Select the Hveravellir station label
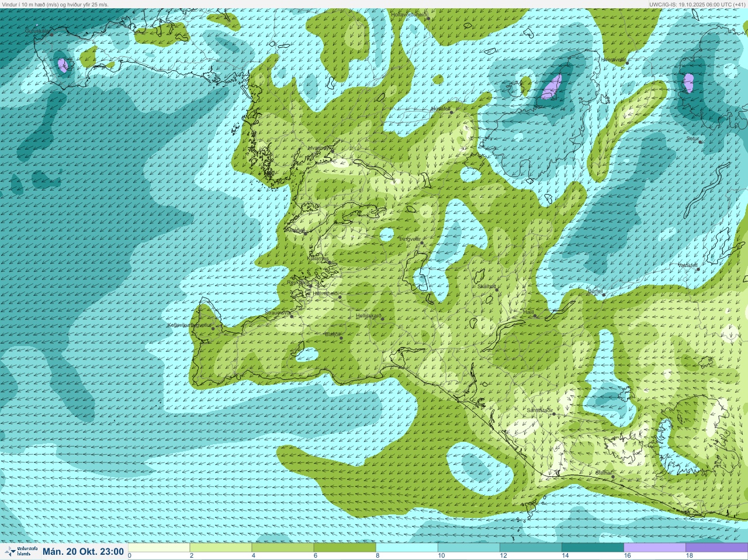 click(x=613, y=59)
